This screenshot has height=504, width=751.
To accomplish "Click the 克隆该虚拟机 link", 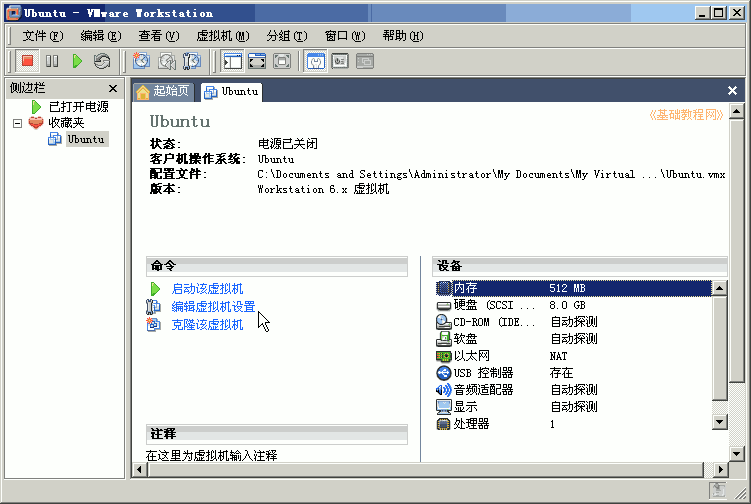I will (x=207, y=324).
